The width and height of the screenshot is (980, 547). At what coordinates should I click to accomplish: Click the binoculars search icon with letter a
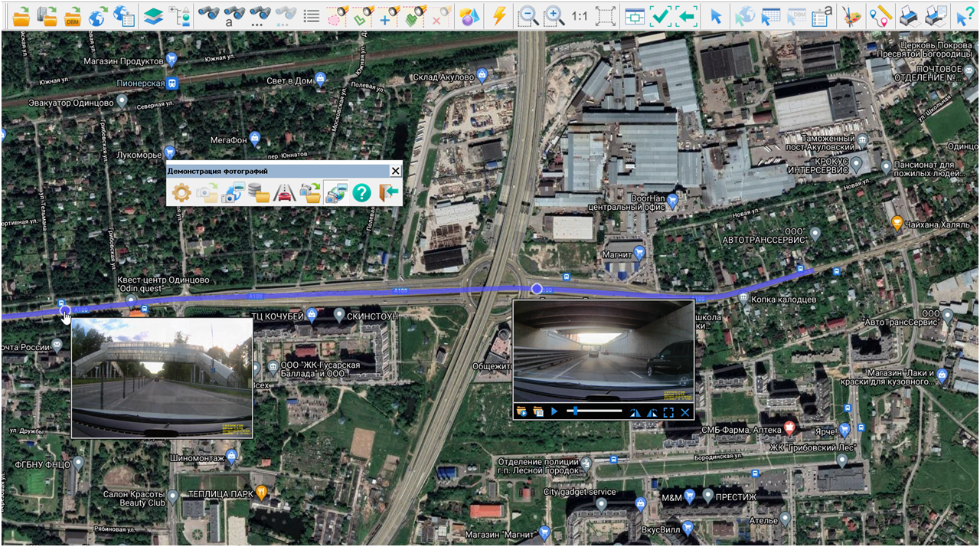[234, 15]
